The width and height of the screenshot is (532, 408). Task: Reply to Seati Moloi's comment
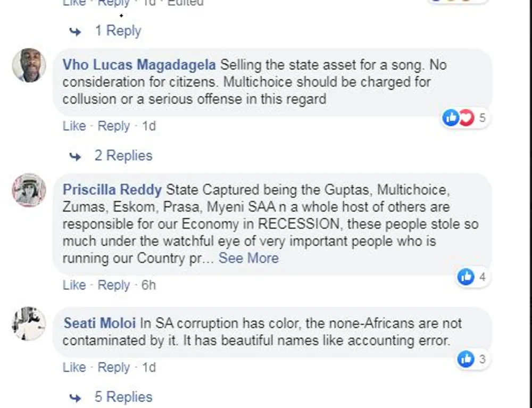coord(114,368)
